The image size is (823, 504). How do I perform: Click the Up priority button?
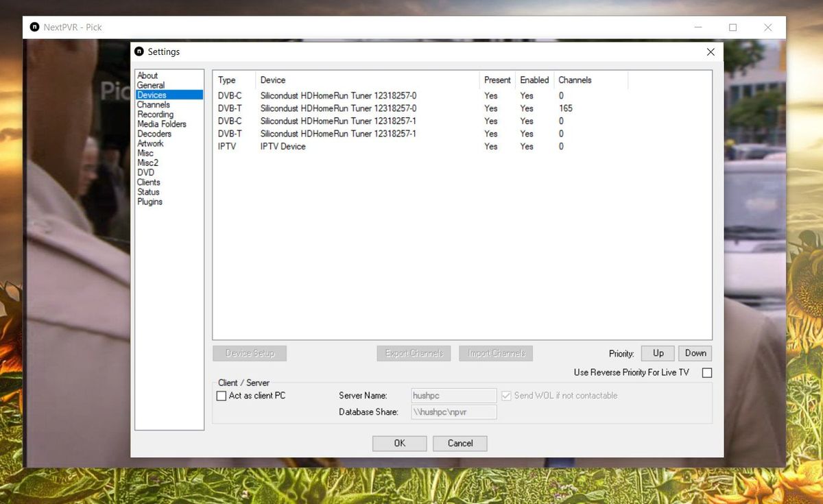coord(656,353)
